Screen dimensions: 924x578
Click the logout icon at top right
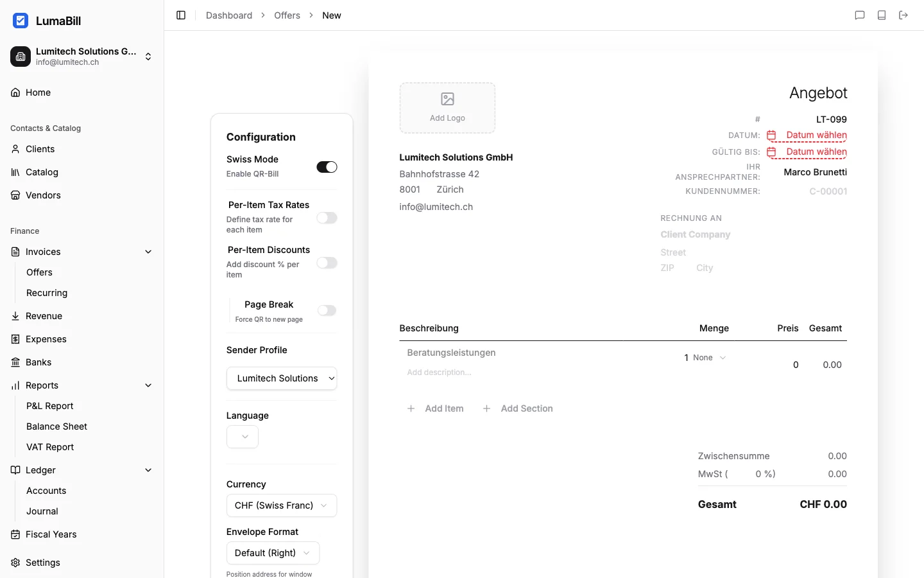(903, 15)
